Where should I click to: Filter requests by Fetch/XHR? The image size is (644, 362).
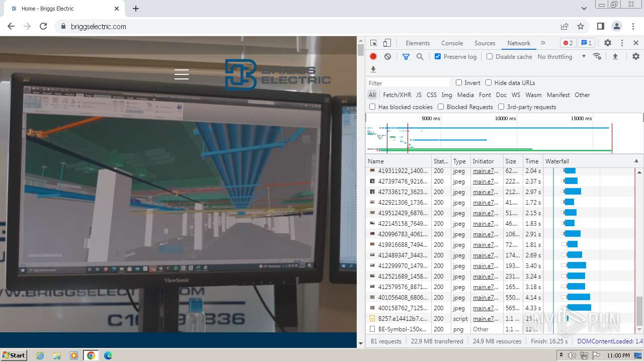(x=397, y=95)
